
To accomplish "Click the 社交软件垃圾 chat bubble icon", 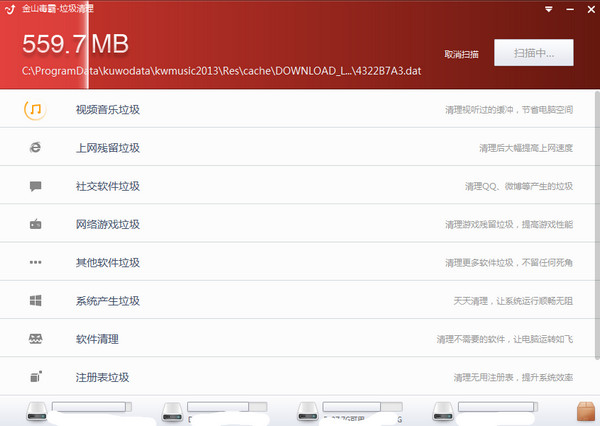I will pos(35,186).
